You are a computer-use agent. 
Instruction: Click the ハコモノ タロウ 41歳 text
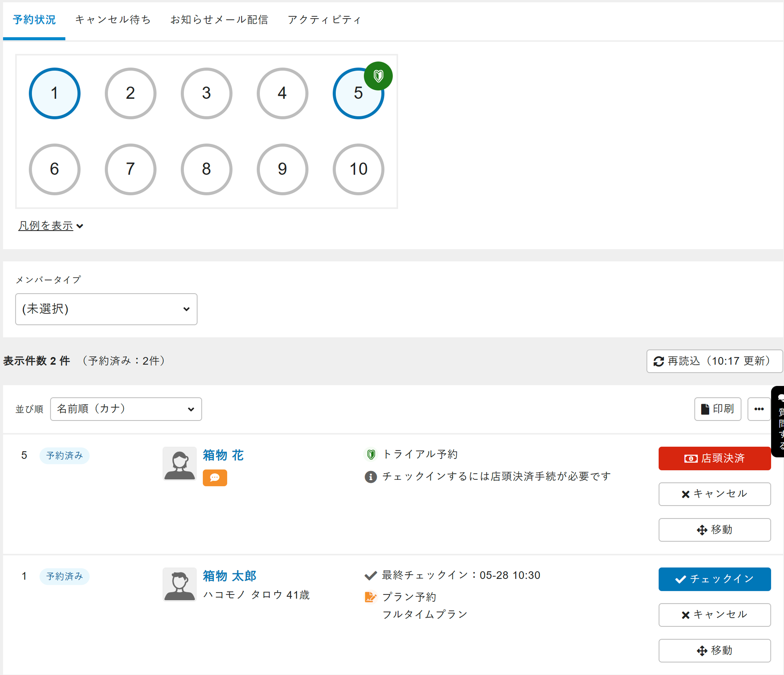tap(256, 595)
